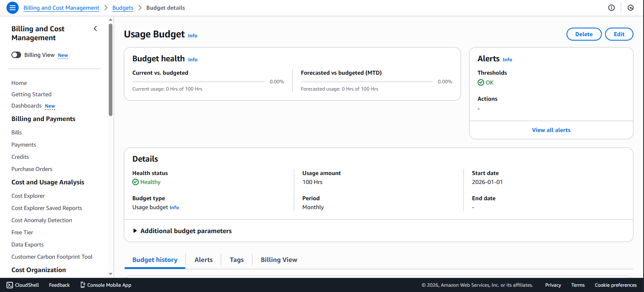Open Payments in sidebar
This screenshot has height=292, width=644.
point(24,145)
